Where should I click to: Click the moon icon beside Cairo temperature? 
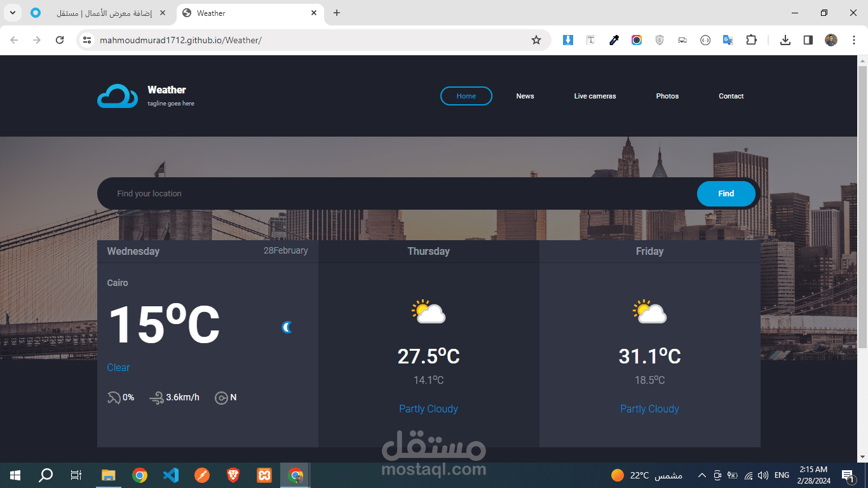pyautogui.click(x=287, y=327)
